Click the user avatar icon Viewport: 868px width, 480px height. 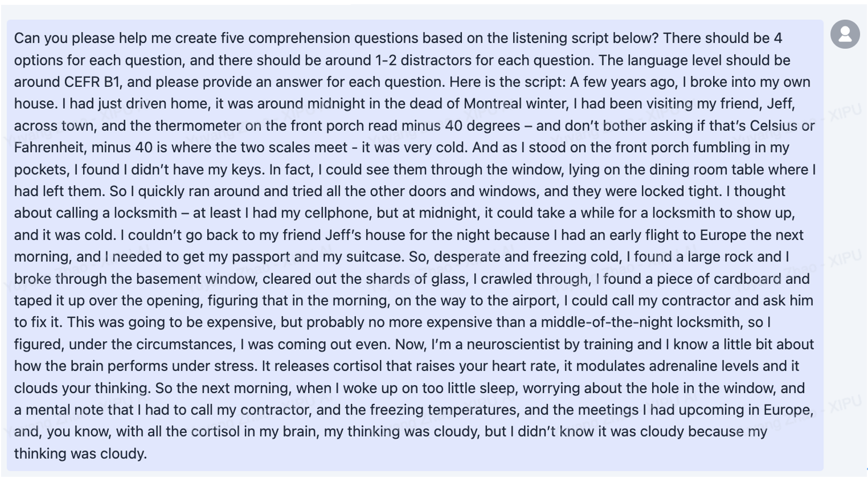pyautogui.click(x=845, y=34)
